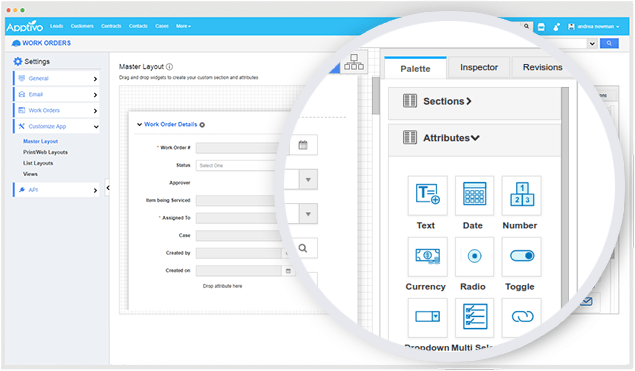The height and width of the screenshot is (371, 635).
Task: Click the blue search button
Action: coord(609,43)
